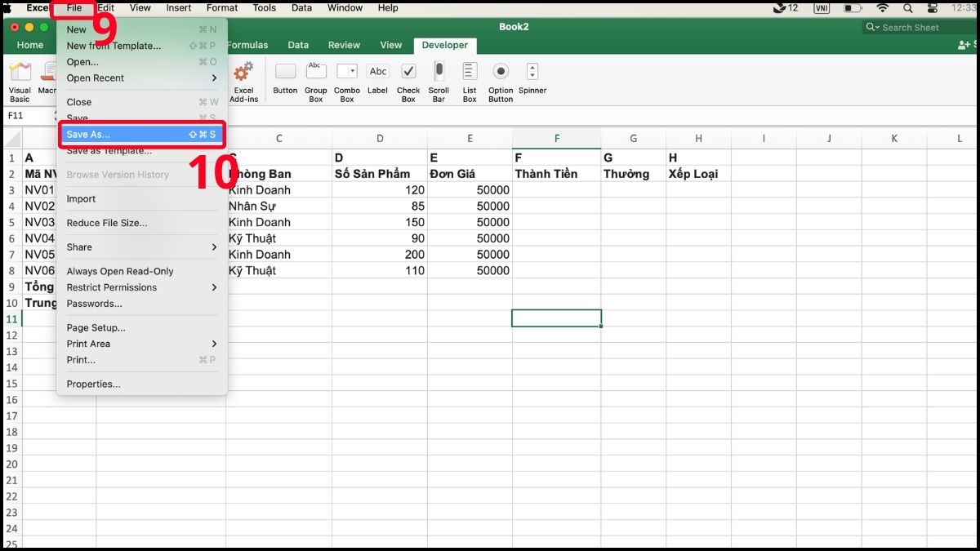This screenshot has height=551, width=980.
Task: Click the 'Số Sản Phẩm' header cell
Action: point(380,174)
